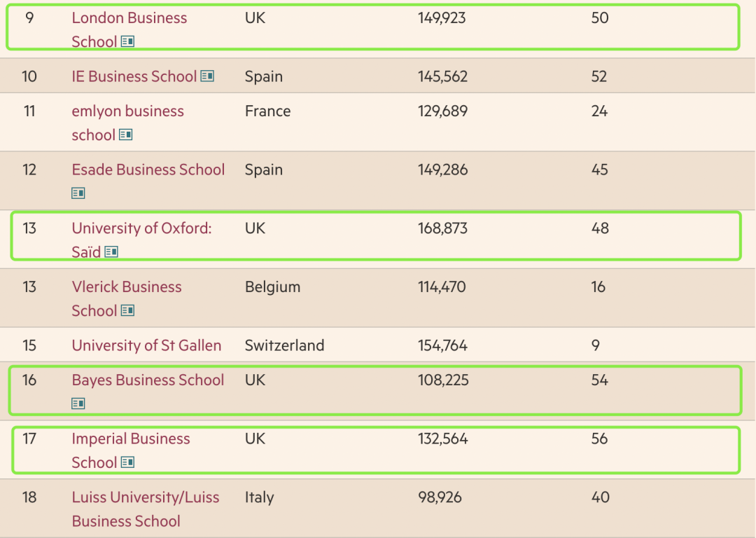Click the salary value 168,873 cell
756x538 pixels.
(442, 228)
